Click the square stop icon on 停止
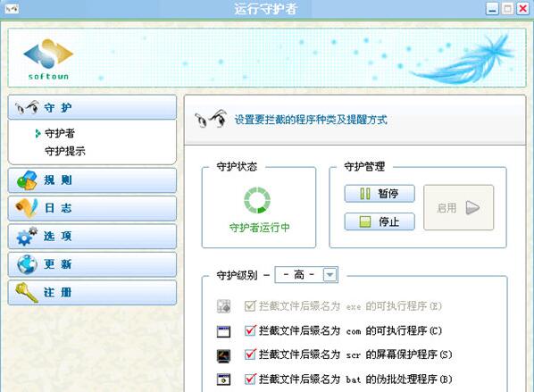This screenshot has height=392, width=534. coord(365,222)
